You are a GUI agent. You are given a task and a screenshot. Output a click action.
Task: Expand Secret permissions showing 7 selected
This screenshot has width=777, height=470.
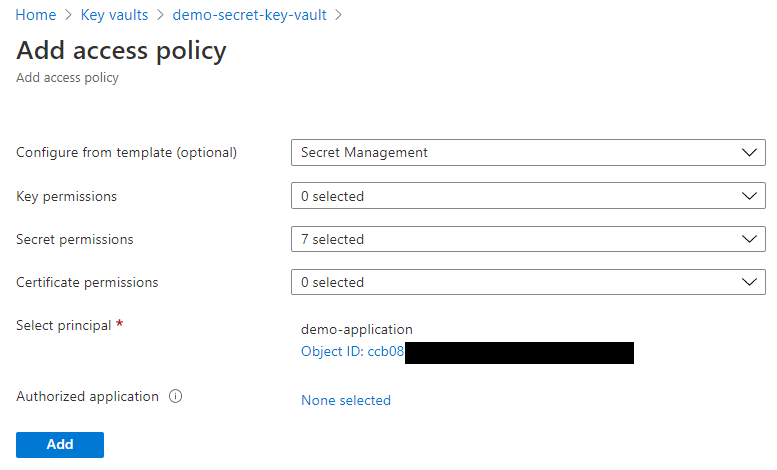point(527,239)
